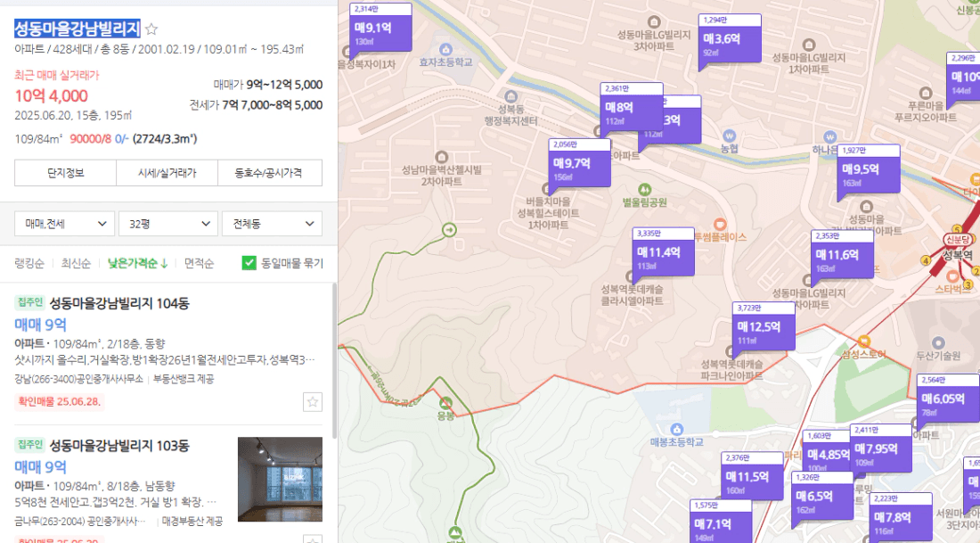Select the 매7.8억 116㎡ price marker
The width and height of the screenshot is (980, 543).
pyautogui.click(x=901, y=518)
